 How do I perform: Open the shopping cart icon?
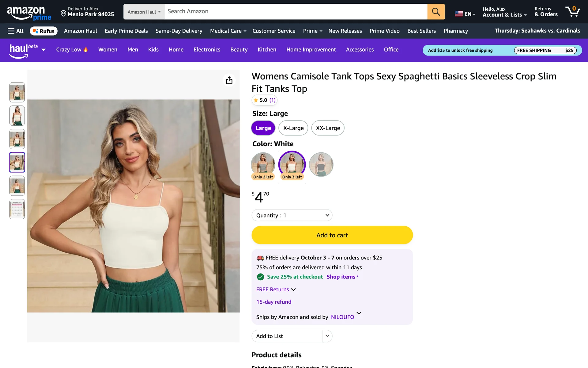572,12
